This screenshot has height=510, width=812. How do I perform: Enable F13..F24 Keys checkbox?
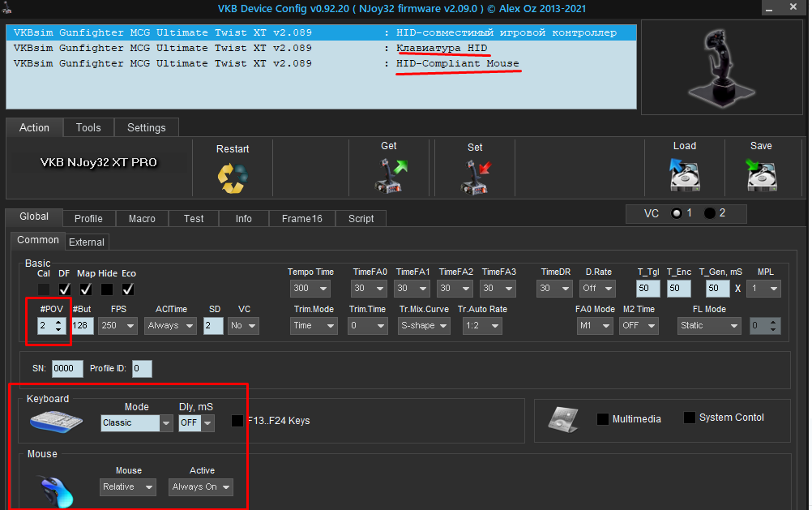point(237,421)
